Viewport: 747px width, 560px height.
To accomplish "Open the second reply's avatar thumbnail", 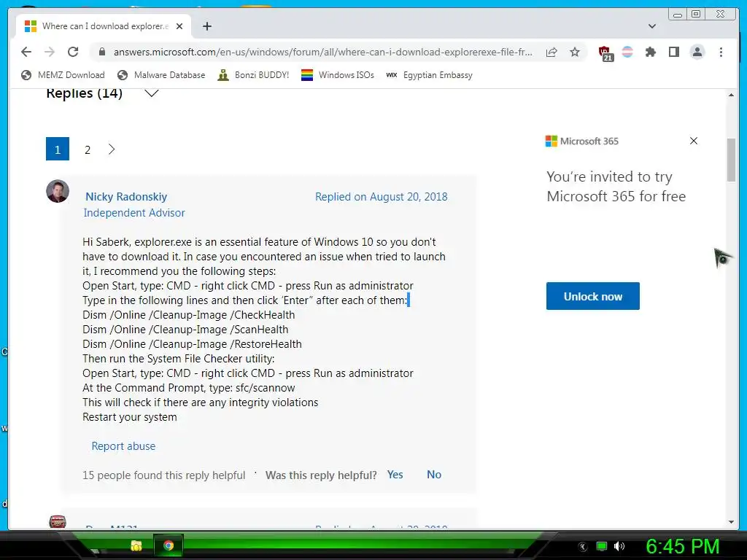I will point(58,522).
